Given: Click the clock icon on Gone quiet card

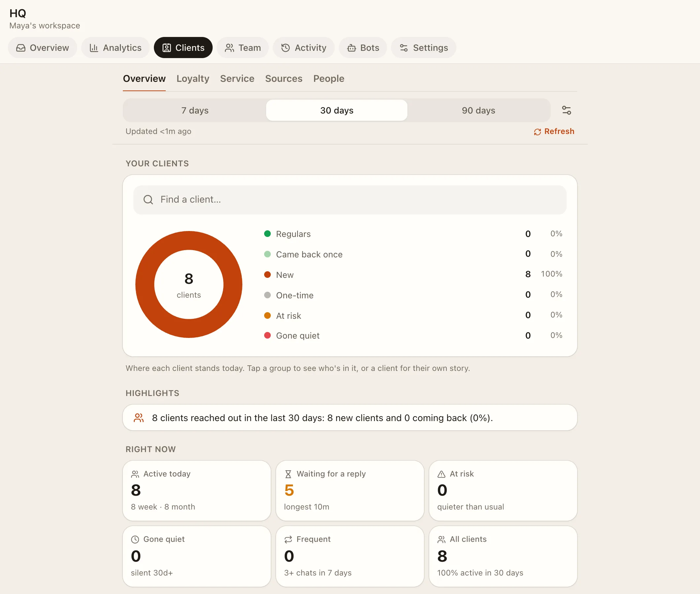Looking at the screenshot, I should [135, 540].
